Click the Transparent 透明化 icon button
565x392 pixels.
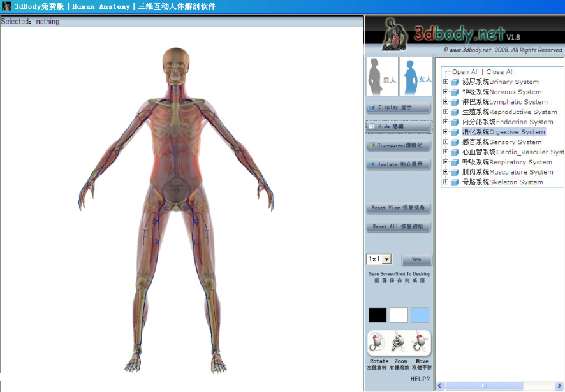398,145
